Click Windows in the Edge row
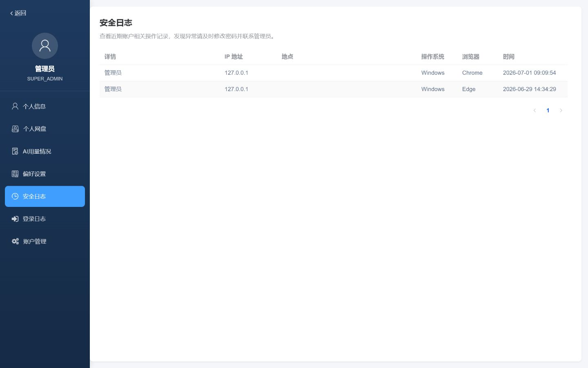Image resolution: width=588 pixels, height=368 pixels. (x=433, y=89)
